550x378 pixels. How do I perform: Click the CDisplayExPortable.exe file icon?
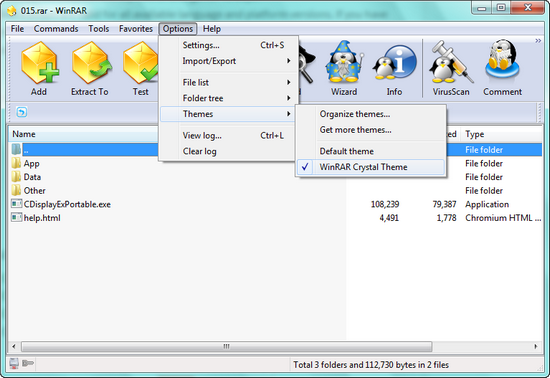point(16,204)
